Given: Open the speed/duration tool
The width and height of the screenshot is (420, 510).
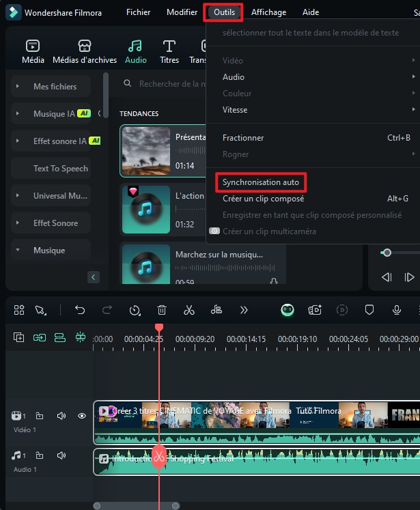Looking at the screenshot, I should 135,310.
